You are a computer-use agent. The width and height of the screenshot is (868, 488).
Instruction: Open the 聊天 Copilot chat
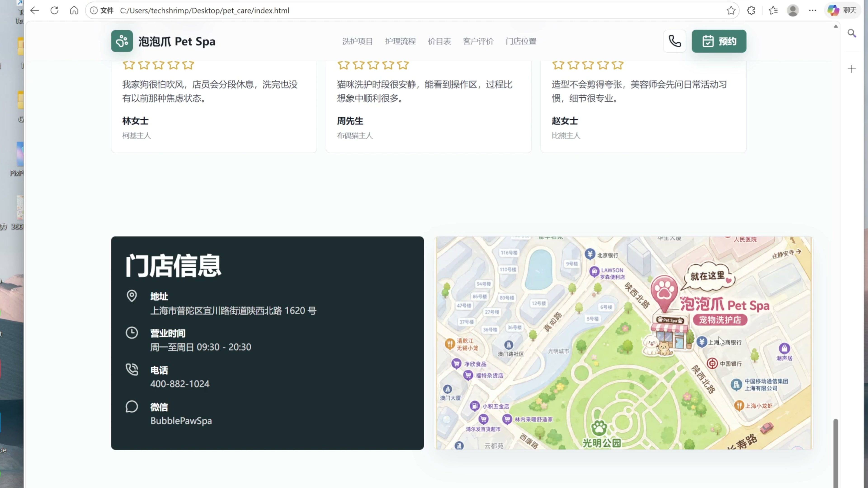tap(842, 10)
